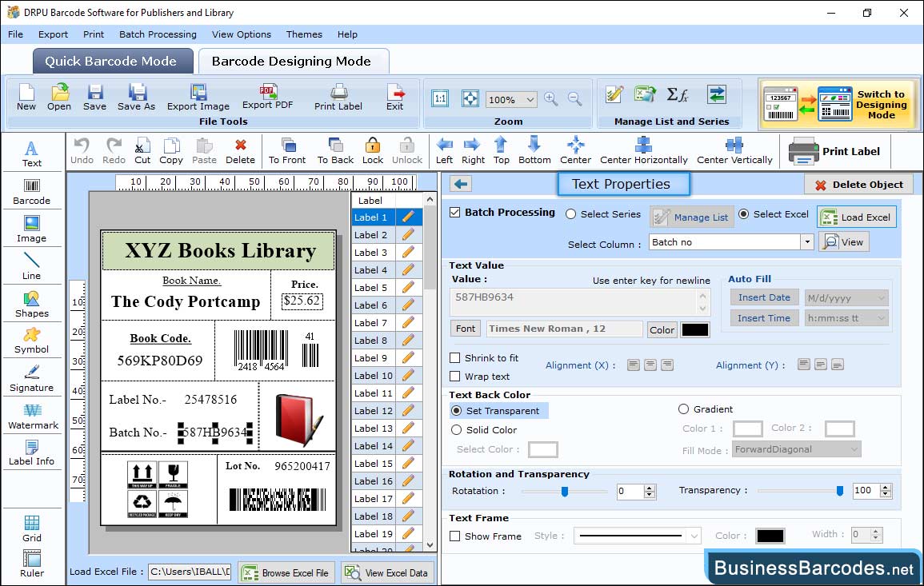Uncheck the Batch Processing checkbox
924x586 pixels.
(455, 213)
